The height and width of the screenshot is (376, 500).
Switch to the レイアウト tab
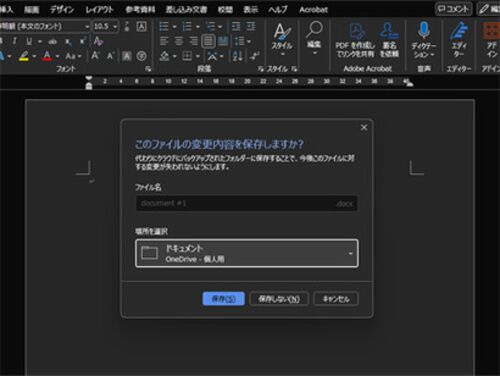(x=99, y=10)
